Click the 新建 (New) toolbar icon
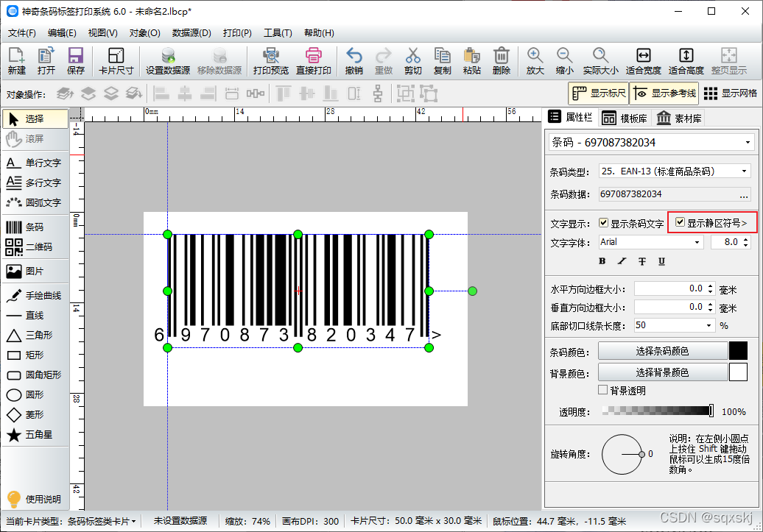Viewport: 763px width, 532px height. [16, 61]
